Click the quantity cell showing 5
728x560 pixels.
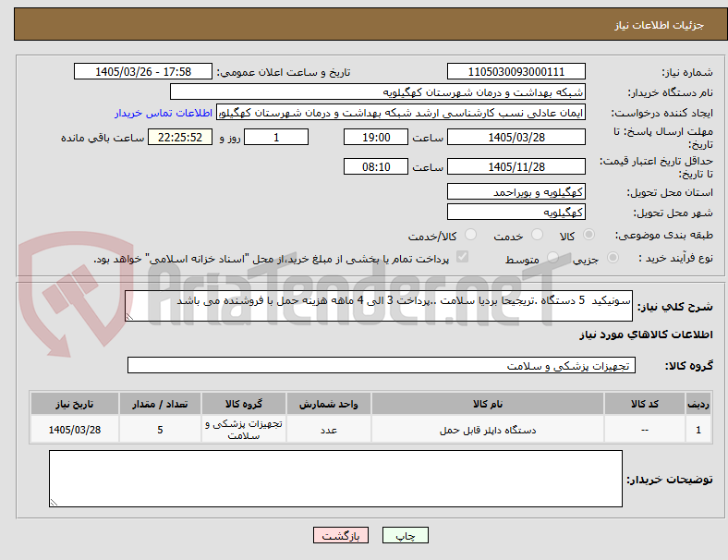pos(160,429)
